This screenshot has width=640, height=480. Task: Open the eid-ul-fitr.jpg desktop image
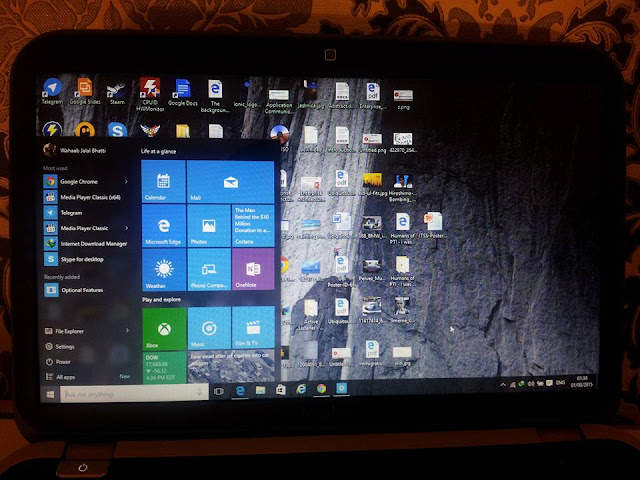pos(372,184)
